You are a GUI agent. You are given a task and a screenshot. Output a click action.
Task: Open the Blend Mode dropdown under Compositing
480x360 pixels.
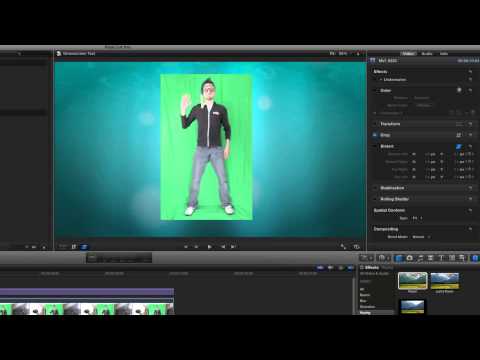click(421, 237)
